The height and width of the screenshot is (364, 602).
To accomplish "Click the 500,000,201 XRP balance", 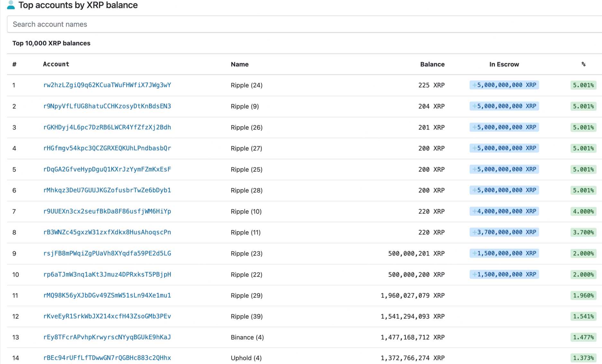I will click(416, 254).
